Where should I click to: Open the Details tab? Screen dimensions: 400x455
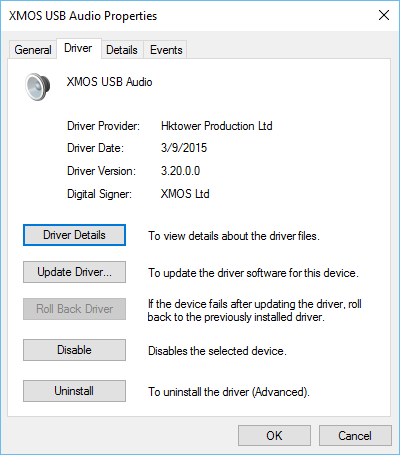point(122,50)
